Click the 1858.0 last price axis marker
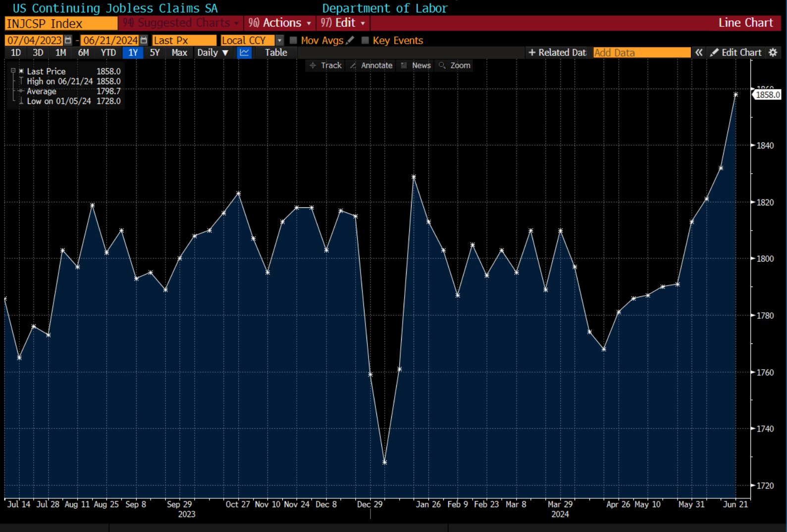The height and width of the screenshot is (532, 787). (767, 95)
